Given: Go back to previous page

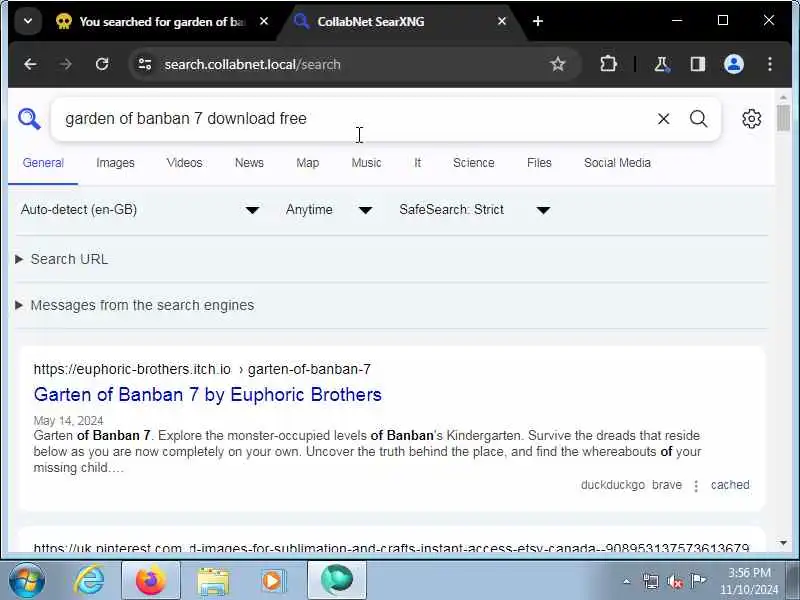Looking at the screenshot, I should point(30,64).
